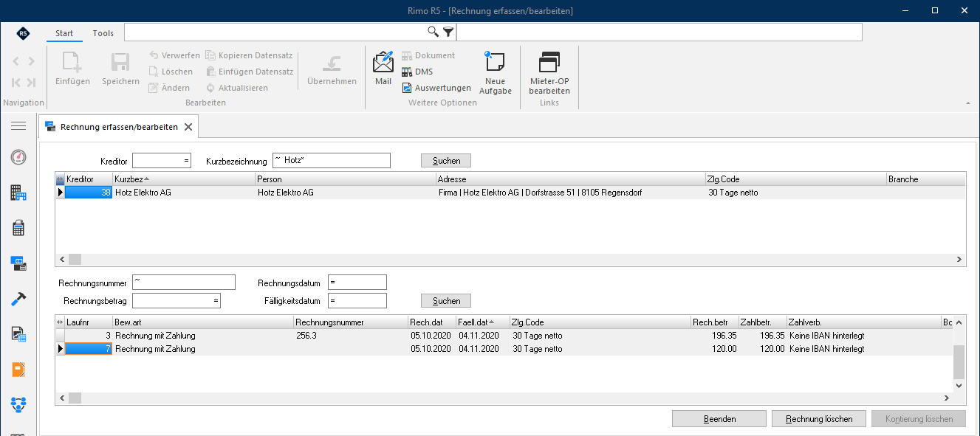This screenshot has height=436, width=980.
Task: Open the orange document sidebar icon
Action: pyautogui.click(x=18, y=370)
